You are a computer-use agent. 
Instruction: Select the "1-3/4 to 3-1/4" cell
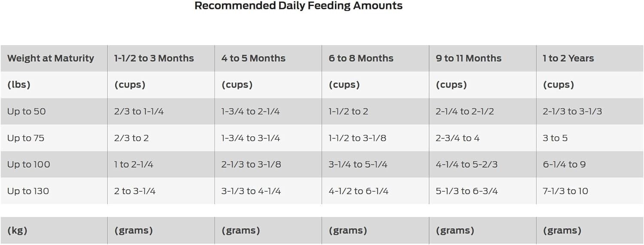251,138
